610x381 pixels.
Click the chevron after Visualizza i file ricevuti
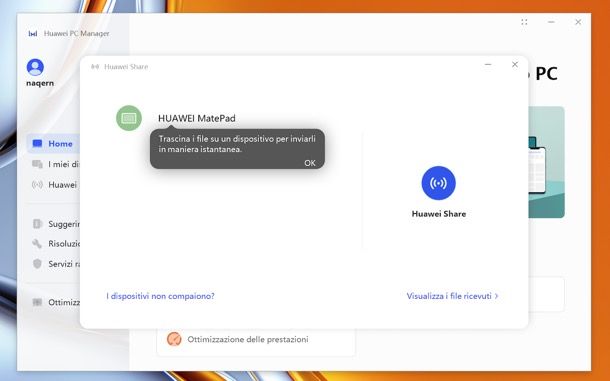coord(496,296)
